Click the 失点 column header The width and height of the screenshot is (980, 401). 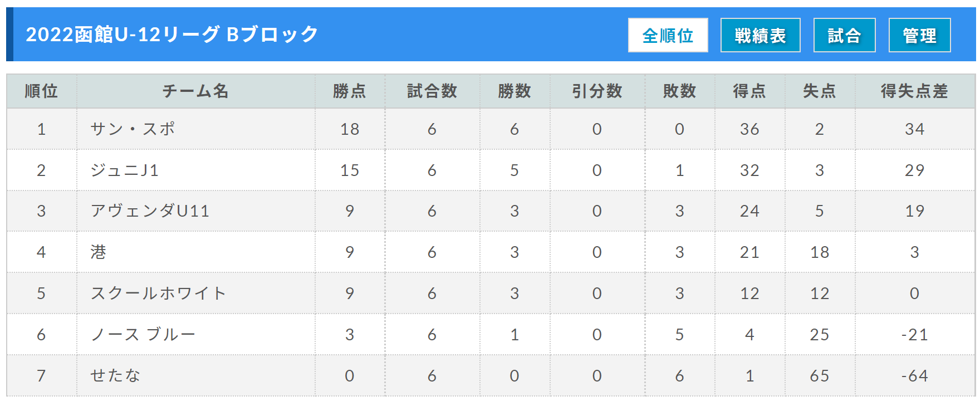click(x=820, y=91)
